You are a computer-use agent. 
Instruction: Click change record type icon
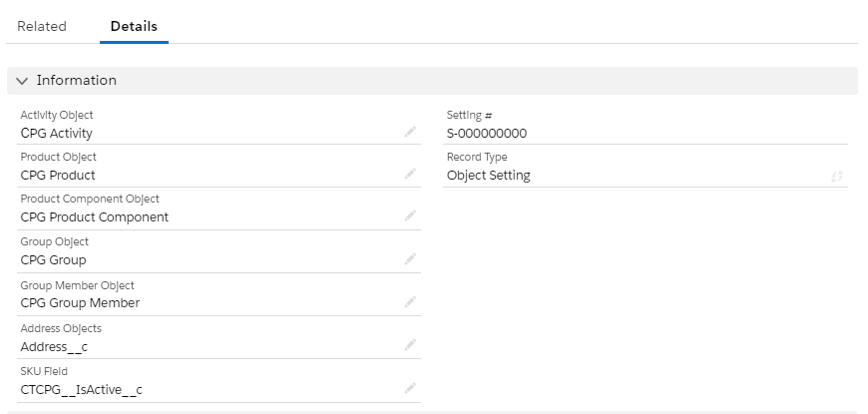836,177
